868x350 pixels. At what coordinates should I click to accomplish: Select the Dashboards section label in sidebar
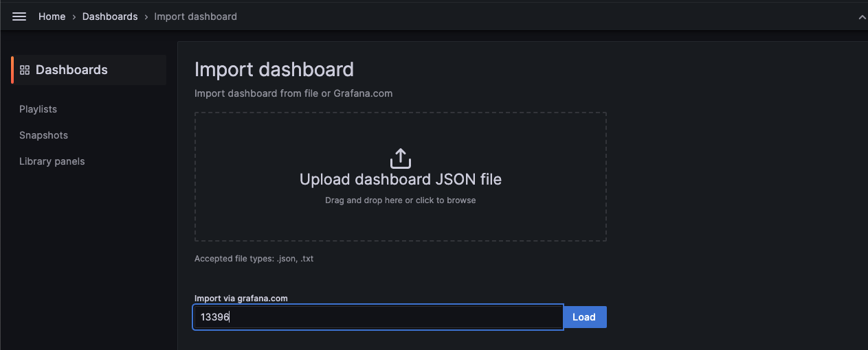coord(71,70)
